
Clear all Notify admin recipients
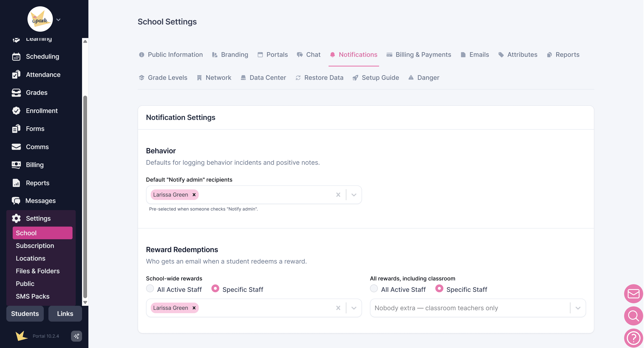[x=338, y=195]
